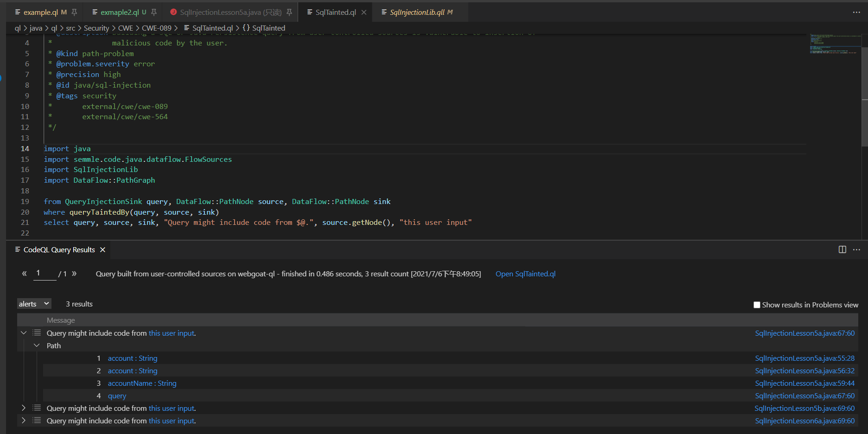Click 'QueryInjectionSink' in from clause

coord(103,201)
